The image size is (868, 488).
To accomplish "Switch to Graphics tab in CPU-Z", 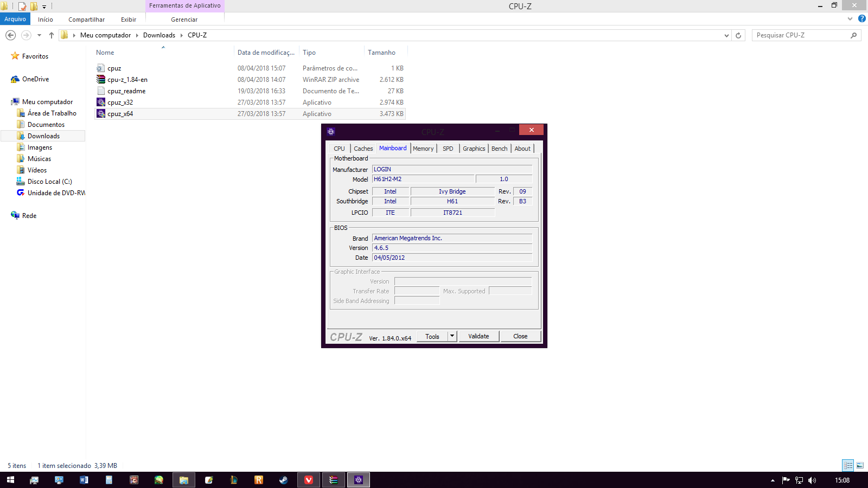I will pos(474,149).
